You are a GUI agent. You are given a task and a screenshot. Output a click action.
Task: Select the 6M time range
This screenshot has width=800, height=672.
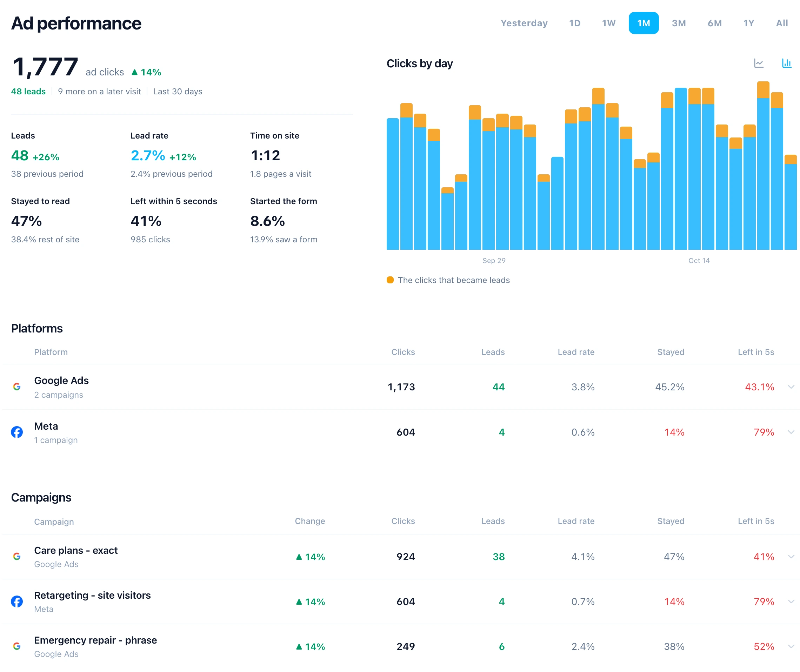(x=715, y=23)
